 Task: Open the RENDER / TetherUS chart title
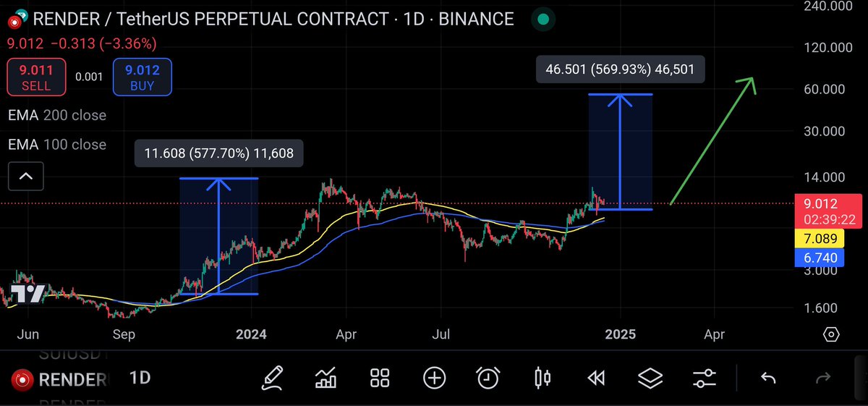point(273,19)
